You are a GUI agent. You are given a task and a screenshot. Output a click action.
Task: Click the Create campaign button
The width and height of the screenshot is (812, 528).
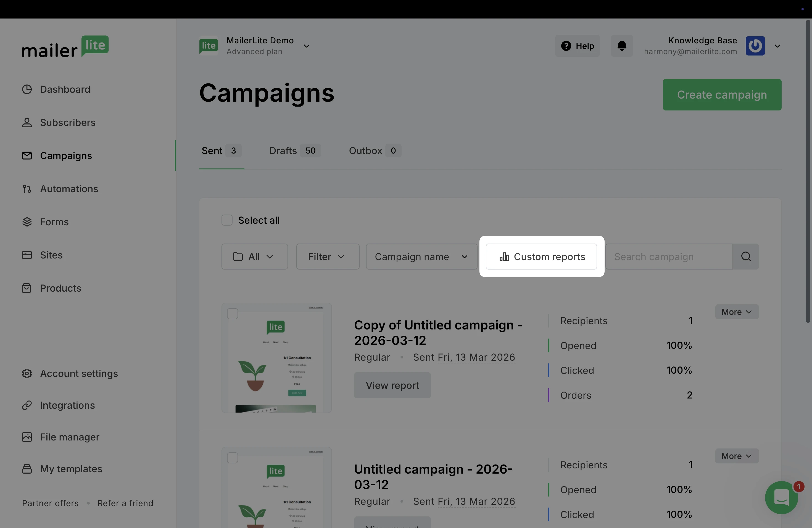(x=722, y=95)
